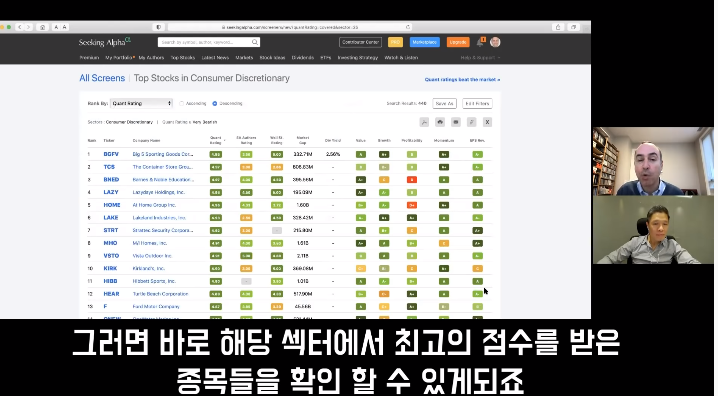
Task: Click the Contributor Center button
Action: pos(360,42)
